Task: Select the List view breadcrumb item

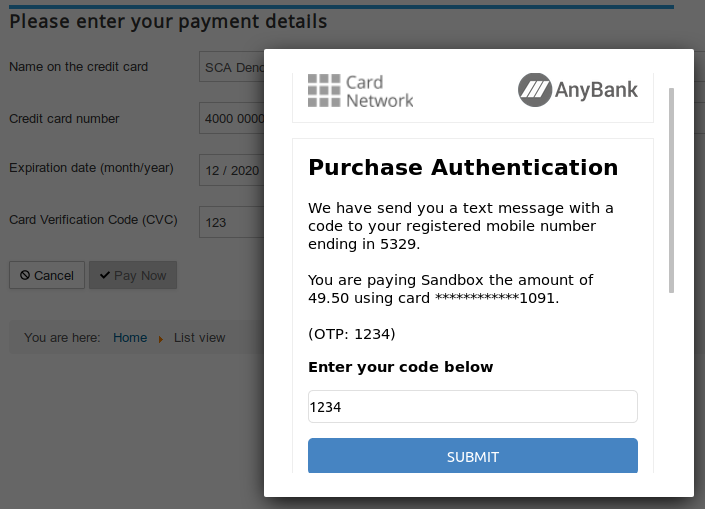Action: click(200, 338)
